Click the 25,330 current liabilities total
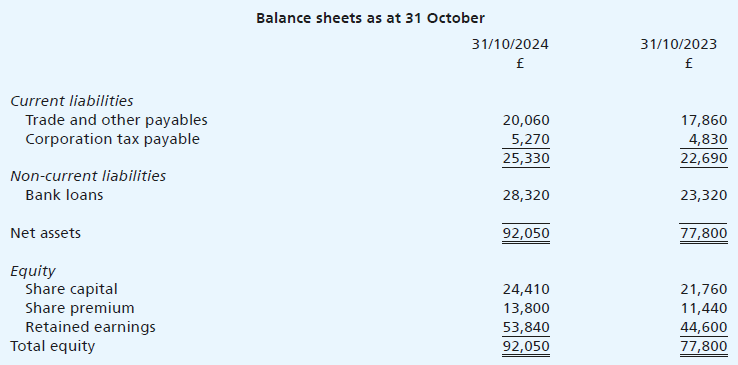Screen dimensions: 738x365 click(526, 159)
